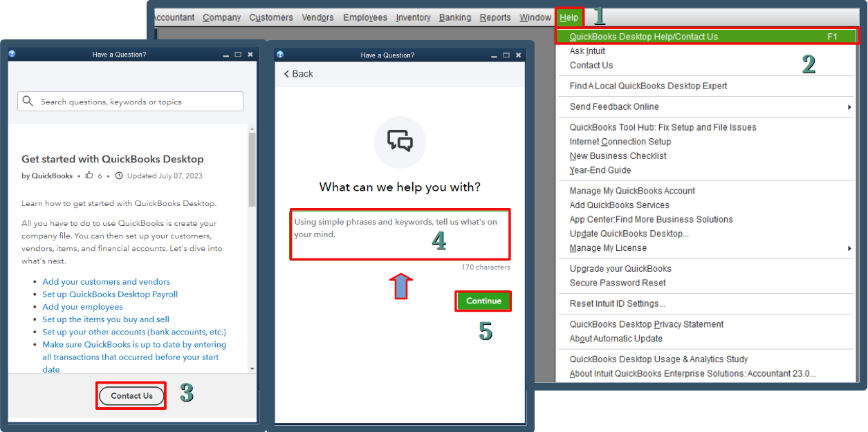
Task: Open Set up QuickBooks Desktop Payroll link
Action: coord(110,294)
